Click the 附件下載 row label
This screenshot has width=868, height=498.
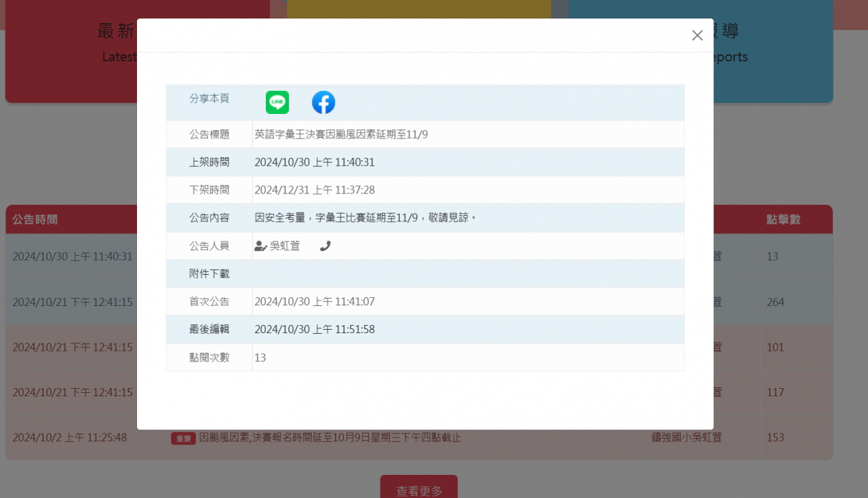pos(209,273)
